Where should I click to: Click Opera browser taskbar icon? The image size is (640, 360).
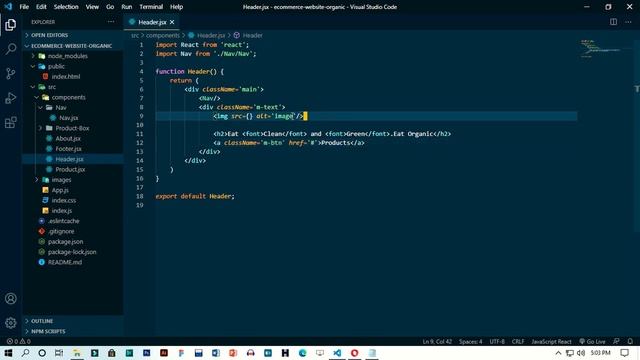(354, 353)
